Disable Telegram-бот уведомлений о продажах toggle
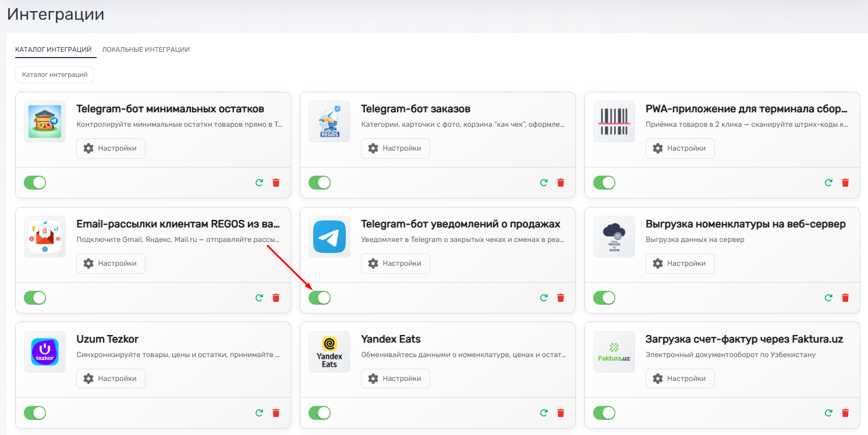Image resolution: width=868 pixels, height=435 pixels. point(320,298)
